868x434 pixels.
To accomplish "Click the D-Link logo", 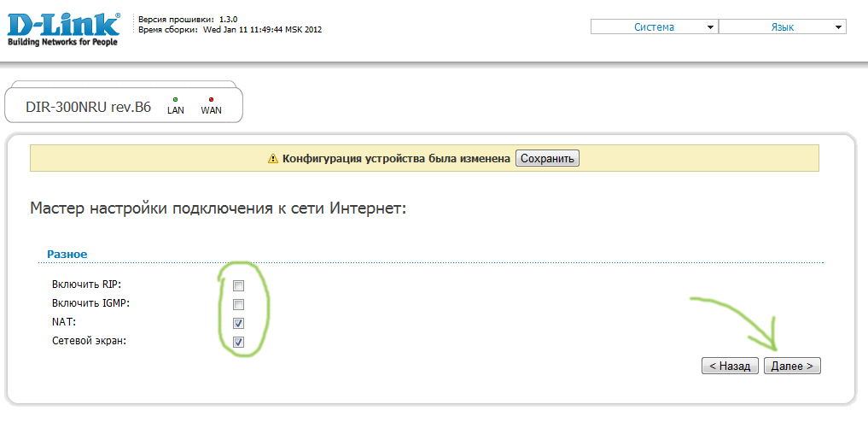I will pyautogui.click(x=63, y=29).
